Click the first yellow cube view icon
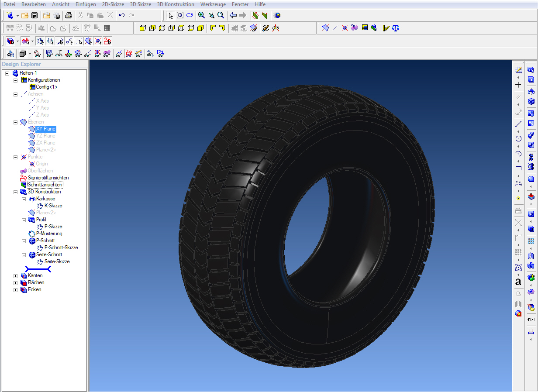The width and height of the screenshot is (538, 392). (x=142, y=28)
